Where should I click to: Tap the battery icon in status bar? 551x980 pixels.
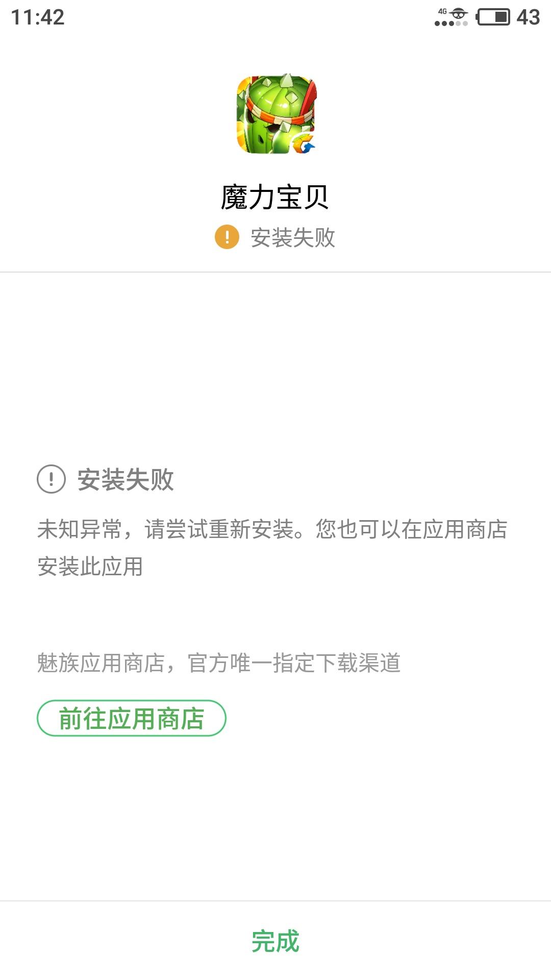pos(493,17)
